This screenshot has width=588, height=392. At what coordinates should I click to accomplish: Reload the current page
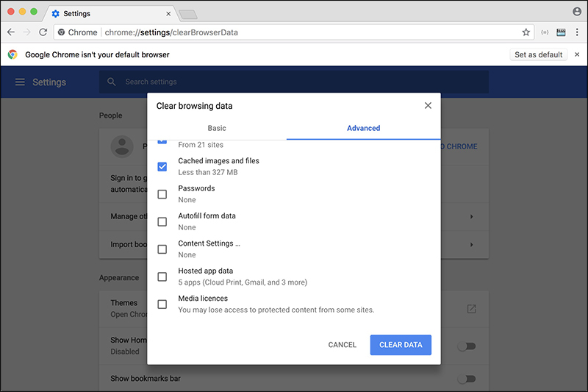pyautogui.click(x=43, y=32)
